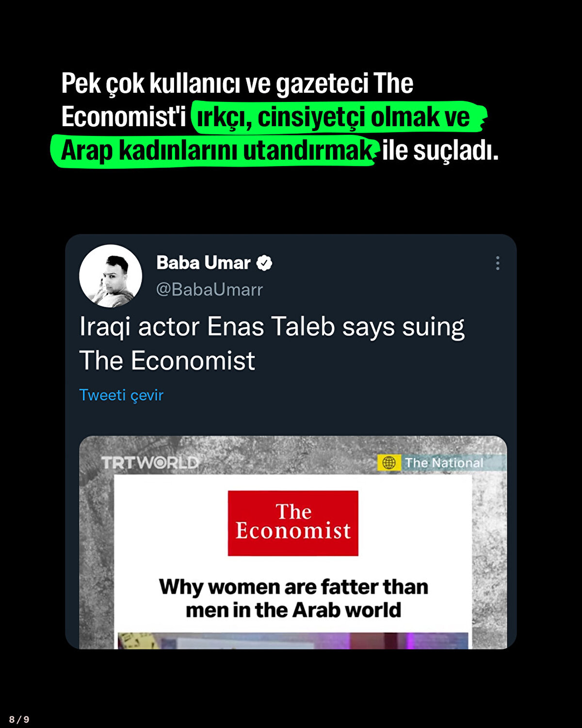This screenshot has height=728, width=582.
Task: Open the cropped photo strip below the headline
Action: [x=293, y=641]
